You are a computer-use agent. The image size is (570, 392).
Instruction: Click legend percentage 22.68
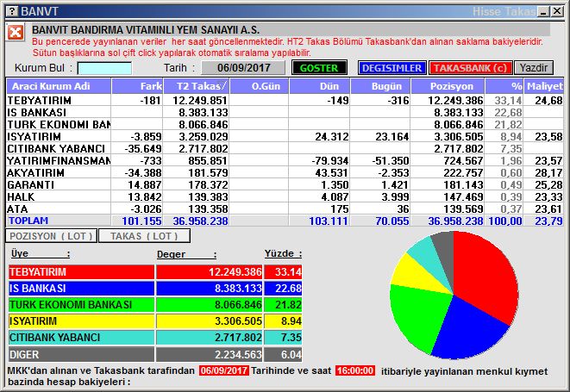288,288
